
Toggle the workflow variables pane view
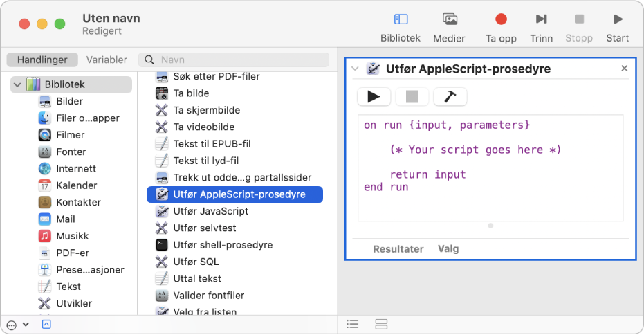(381, 324)
